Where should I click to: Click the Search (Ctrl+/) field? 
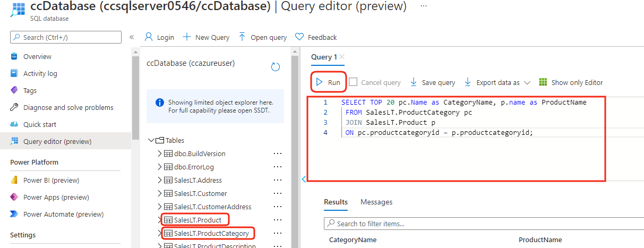pyautogui.click(x=66, y=37)
